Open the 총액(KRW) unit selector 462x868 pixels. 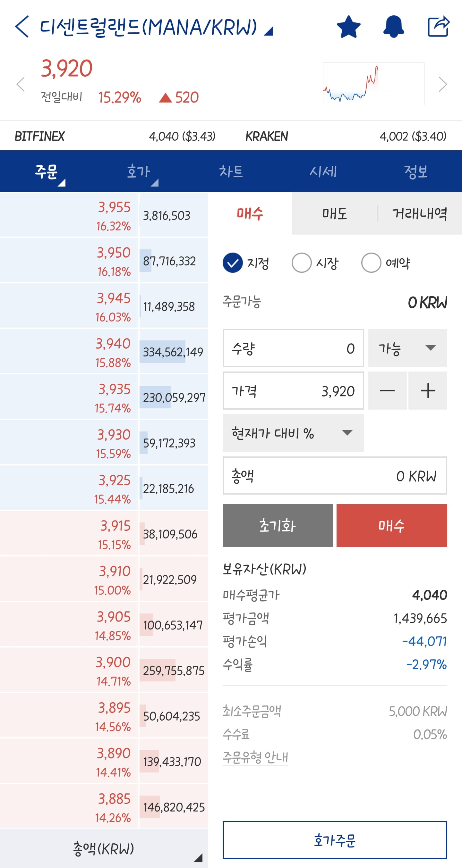point(104,848)
